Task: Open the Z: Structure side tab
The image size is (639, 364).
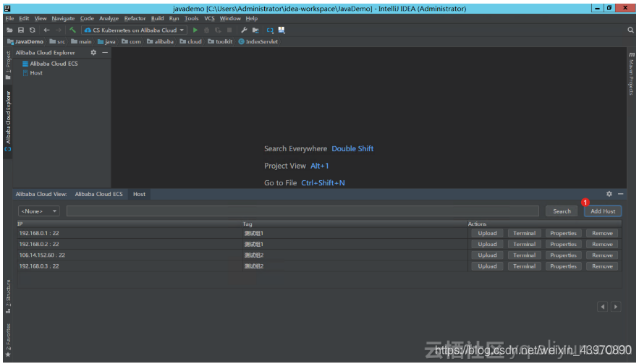Action: 8,296
